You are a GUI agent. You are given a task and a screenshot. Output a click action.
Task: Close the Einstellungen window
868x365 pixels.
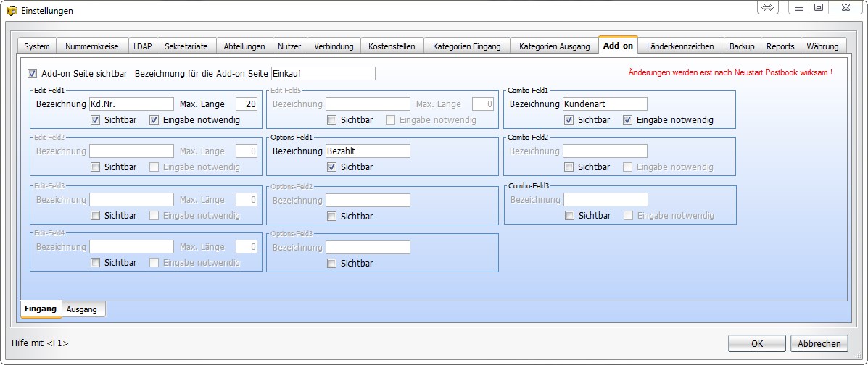coord(846,8)
